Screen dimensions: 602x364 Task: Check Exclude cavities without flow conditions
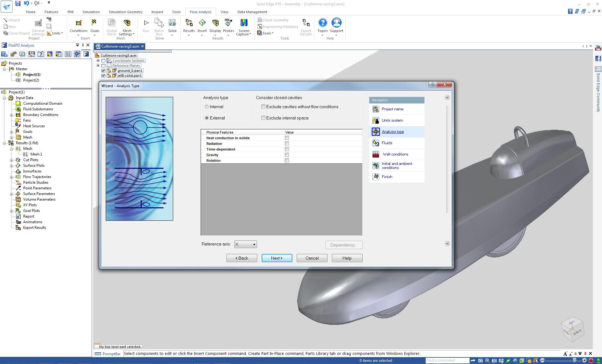point(264,107)
